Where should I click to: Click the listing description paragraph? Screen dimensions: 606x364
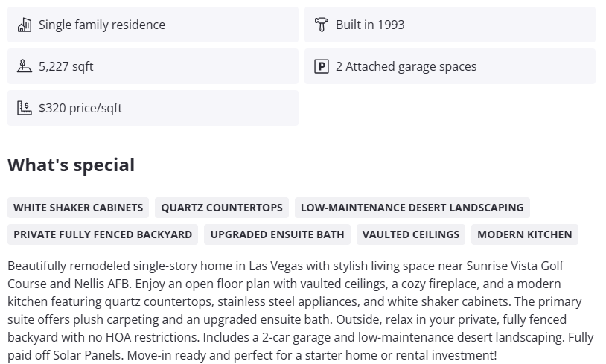298,301
